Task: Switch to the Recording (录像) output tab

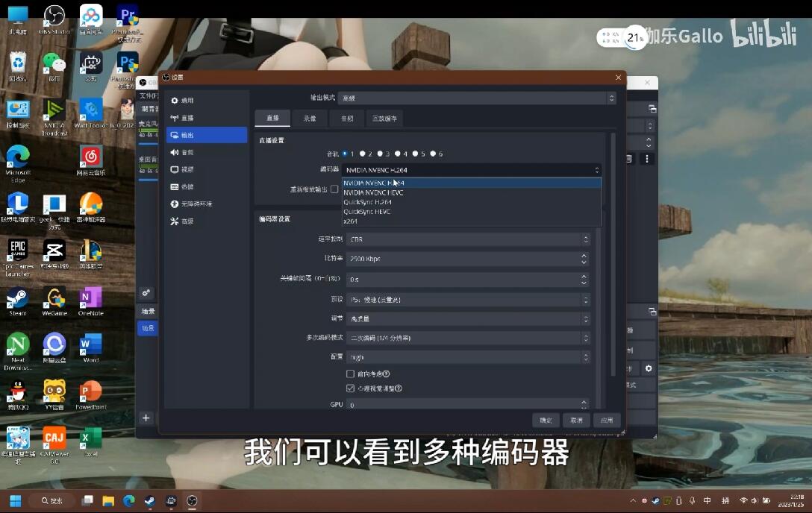Action: [x=310, y=118]
